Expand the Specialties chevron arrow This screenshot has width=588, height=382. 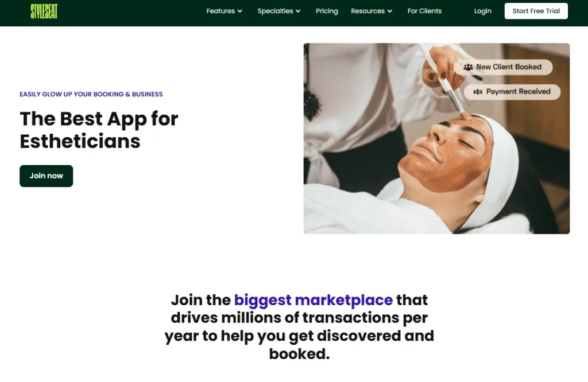[x=298, y=11]
